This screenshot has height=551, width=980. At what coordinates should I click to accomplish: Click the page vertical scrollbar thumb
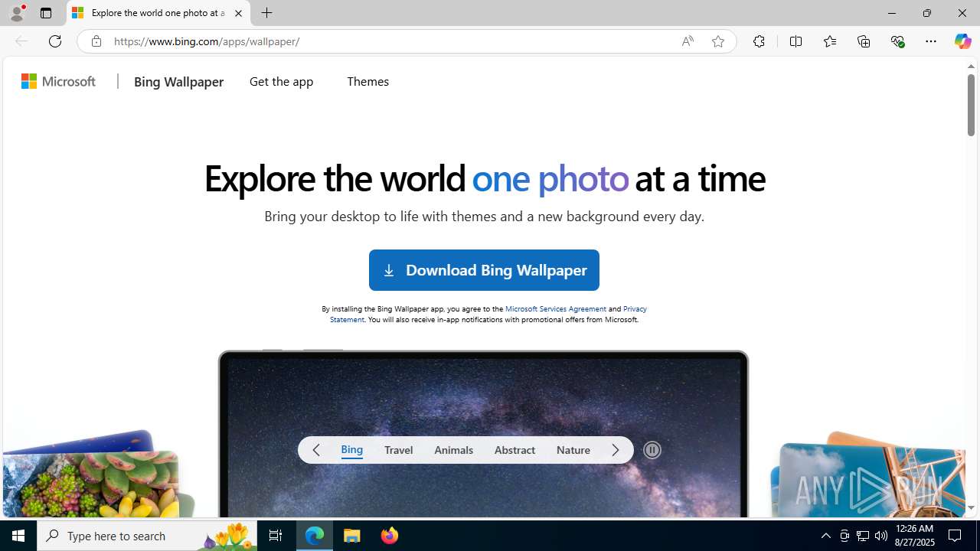[971, 106]
